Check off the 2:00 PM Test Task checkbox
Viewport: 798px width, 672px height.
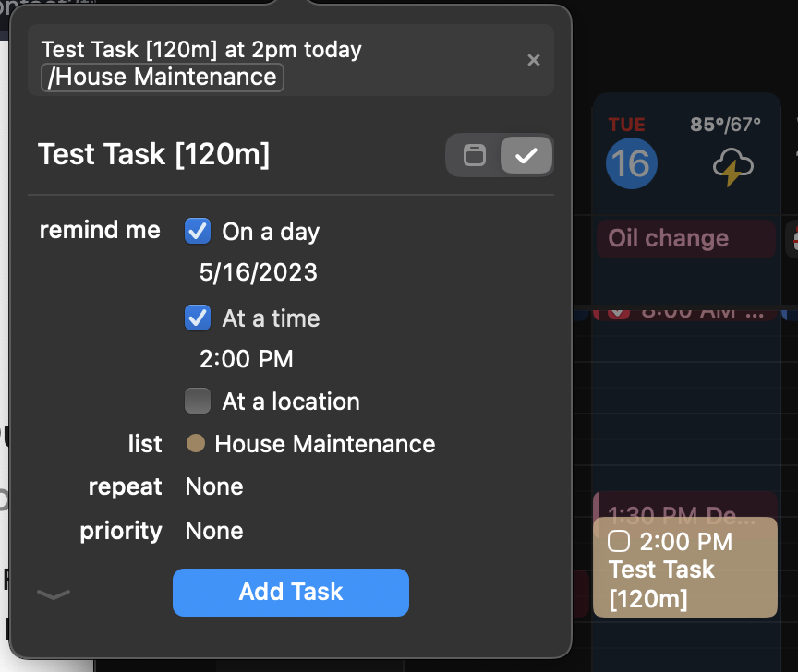click(619, 541)
